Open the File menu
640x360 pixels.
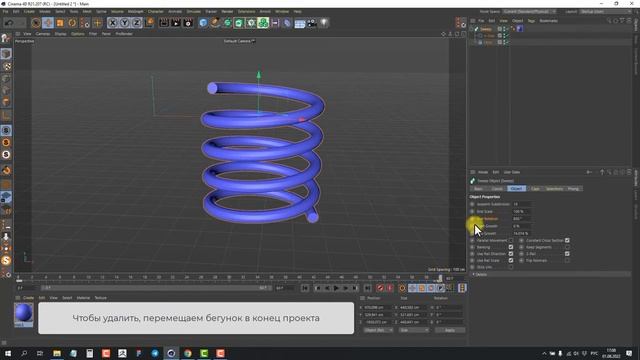[5, 11]
